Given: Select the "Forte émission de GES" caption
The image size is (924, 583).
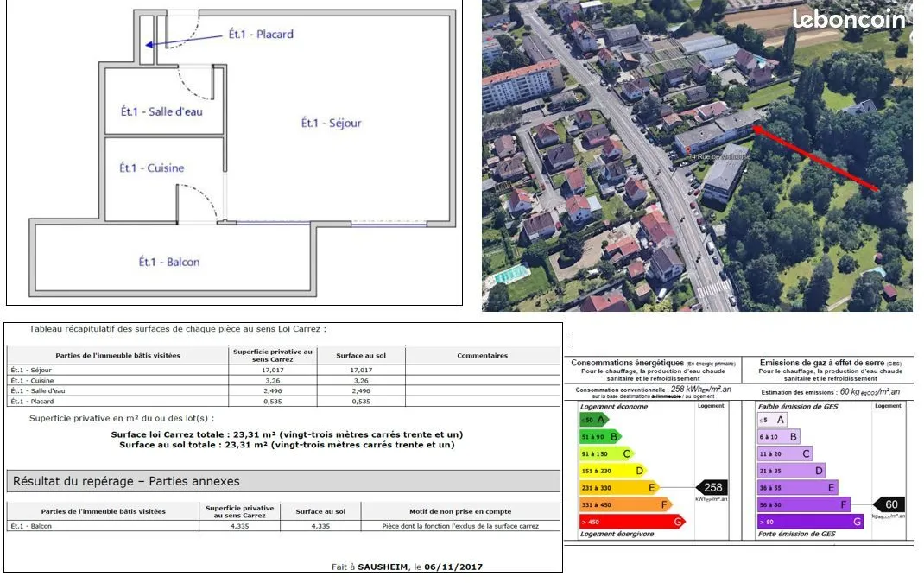Looking at the screenshot, I should click(797, 534).
